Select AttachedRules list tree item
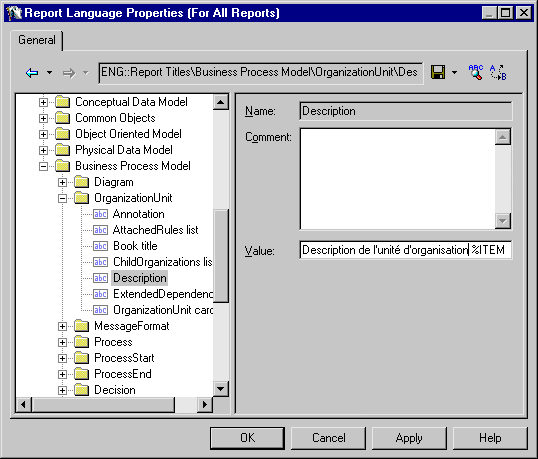 pyautogui.click(x=155, y=230)
